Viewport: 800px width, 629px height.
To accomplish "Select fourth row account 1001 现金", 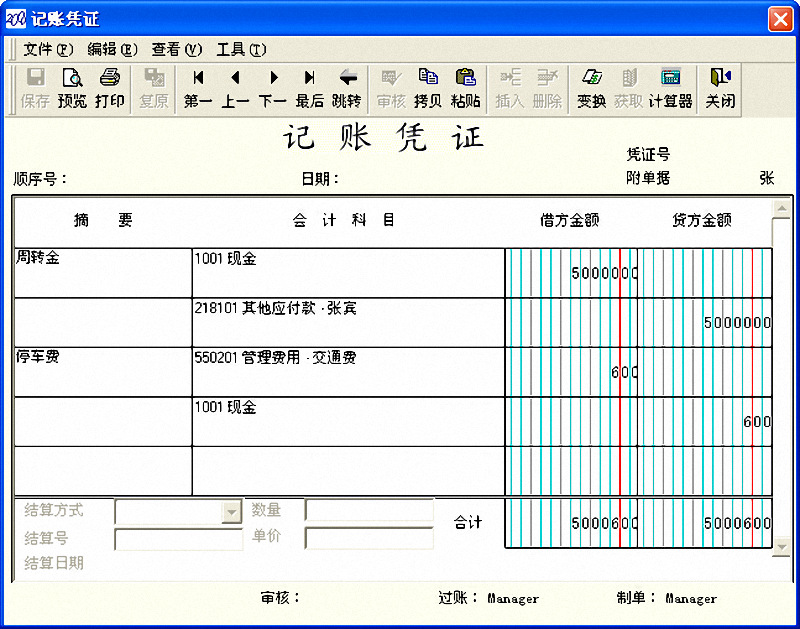I will (348, 422).
